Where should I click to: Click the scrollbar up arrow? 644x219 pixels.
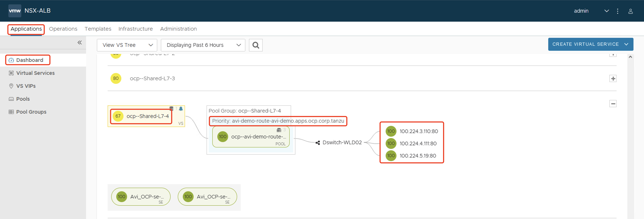click(630, 57)
